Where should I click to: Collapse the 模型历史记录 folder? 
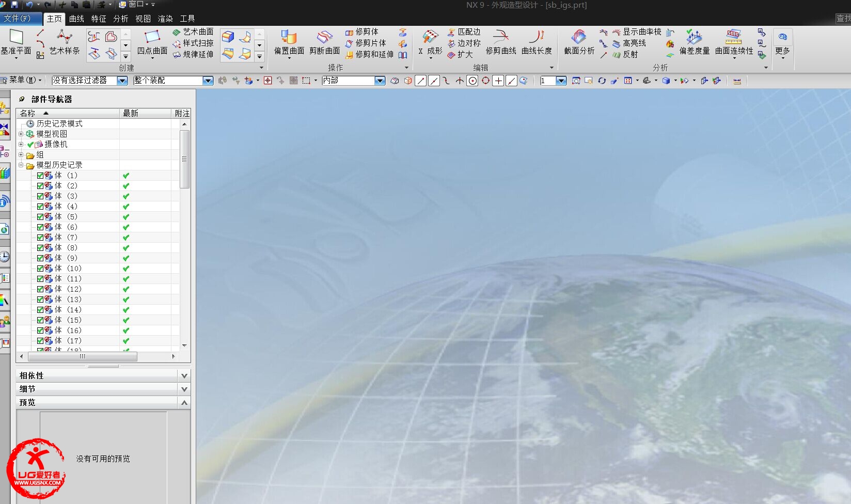pyautogui.click(x=21, y=165)
